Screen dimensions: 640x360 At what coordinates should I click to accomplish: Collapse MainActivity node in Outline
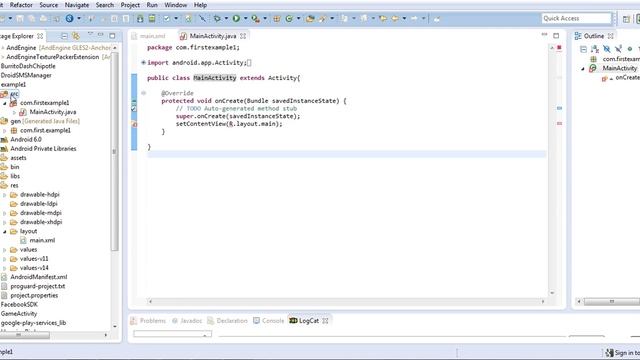pyautogui.click(x=583, y=69)
